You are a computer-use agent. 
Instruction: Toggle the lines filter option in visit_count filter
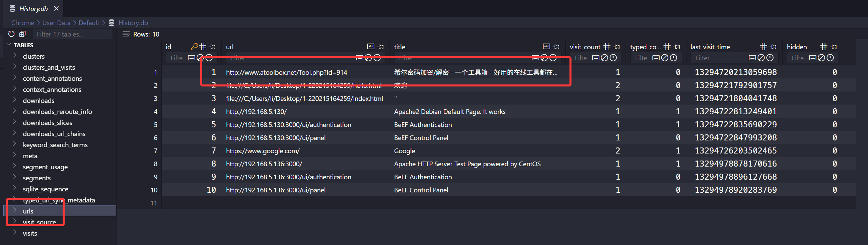coord(595,58)
